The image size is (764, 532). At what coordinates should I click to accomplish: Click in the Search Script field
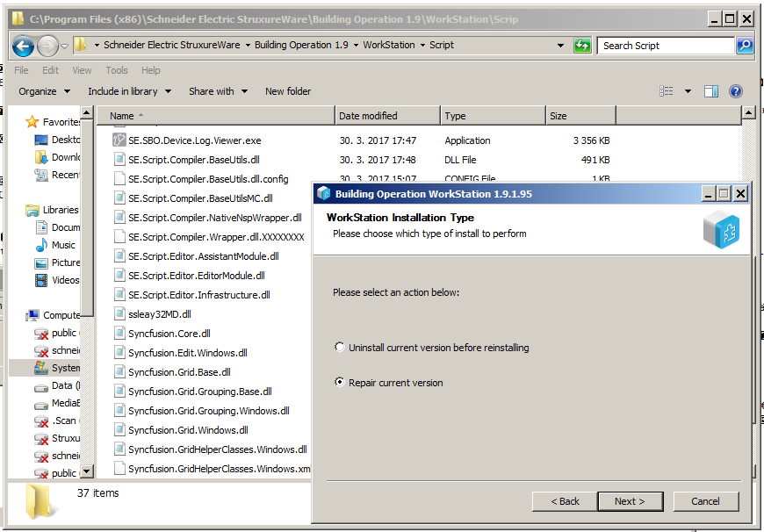coord(665,46)
